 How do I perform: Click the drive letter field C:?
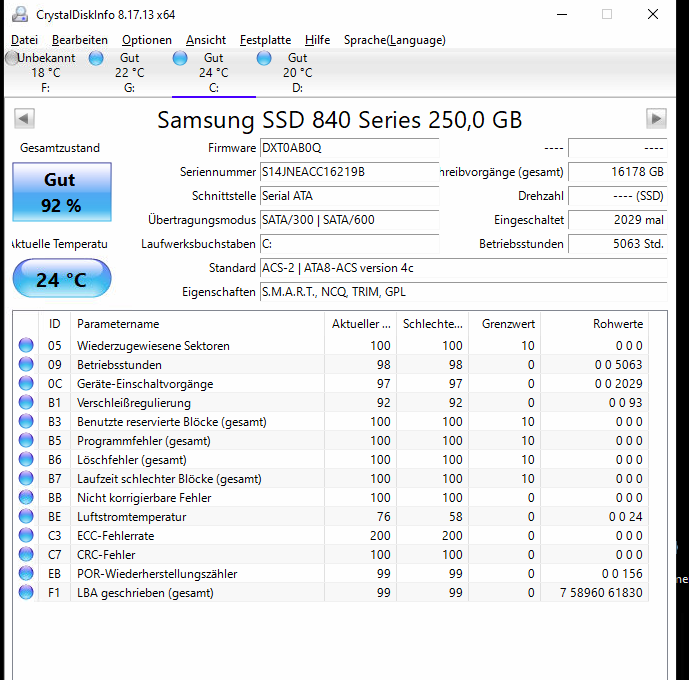(x=350, y=244)
